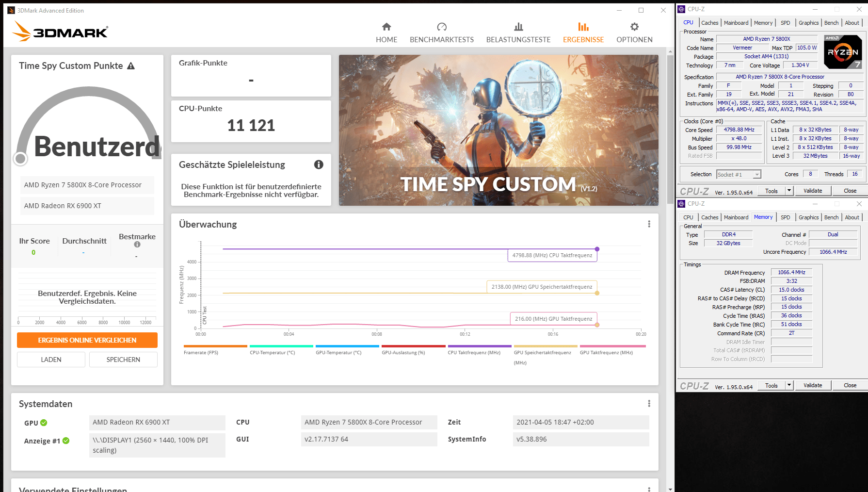Switch to CPU tab in lower CPU-Z
The image size is (868, 492).
pyautogui.click(x=688, y=217)
